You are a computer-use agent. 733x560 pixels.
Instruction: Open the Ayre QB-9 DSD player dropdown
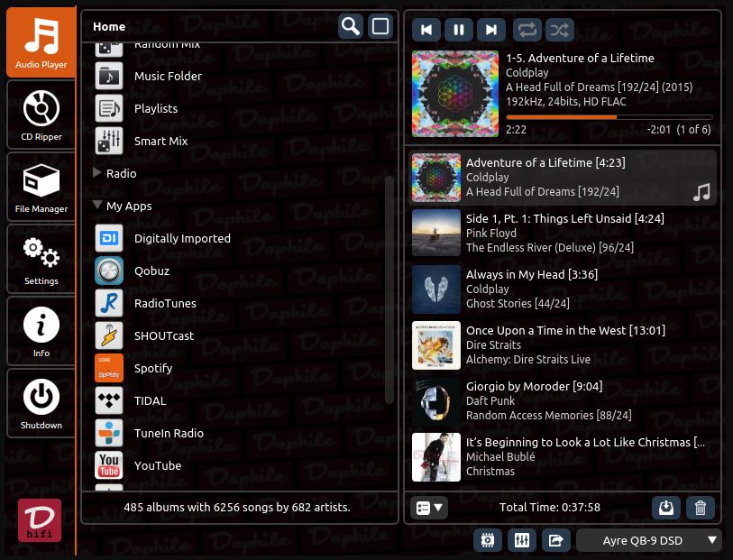pos(649,540)
